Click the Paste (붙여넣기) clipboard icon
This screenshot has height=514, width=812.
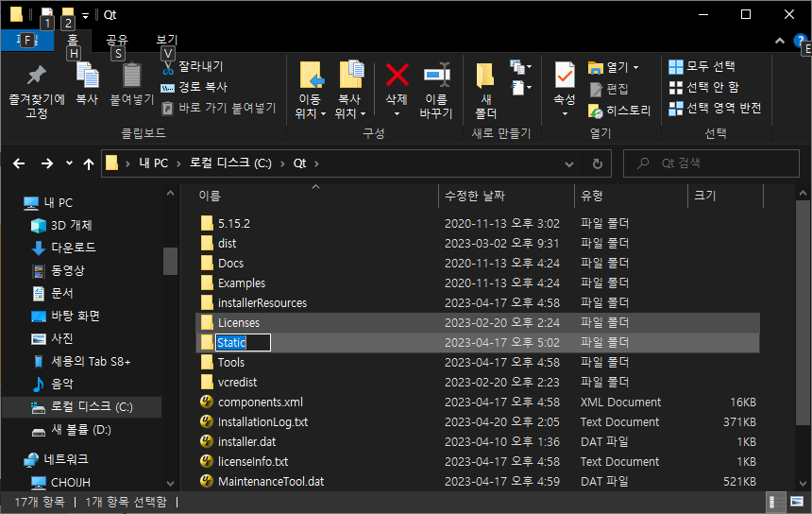coord(131,76)
